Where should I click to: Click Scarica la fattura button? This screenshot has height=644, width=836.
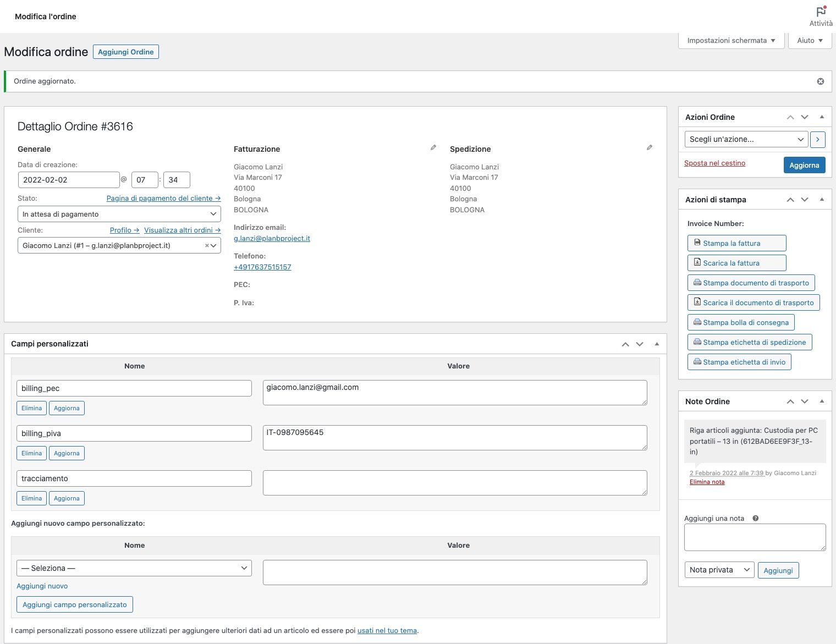click(736, 263)
